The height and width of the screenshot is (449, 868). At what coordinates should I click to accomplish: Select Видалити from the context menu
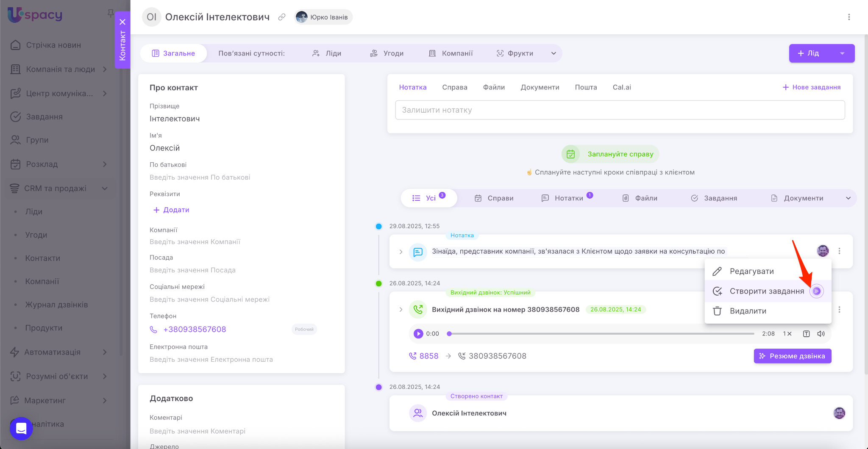pos(748,311)
